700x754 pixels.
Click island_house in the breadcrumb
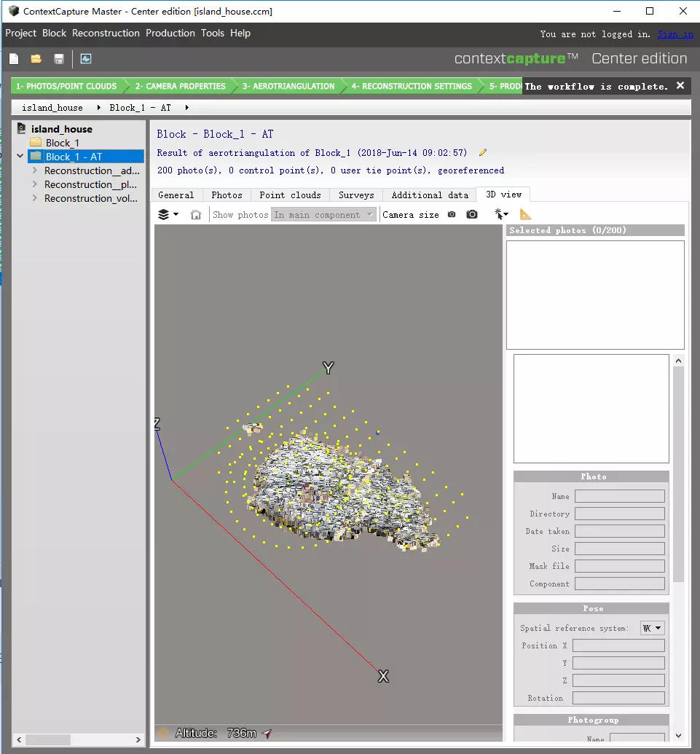point(52,108)
